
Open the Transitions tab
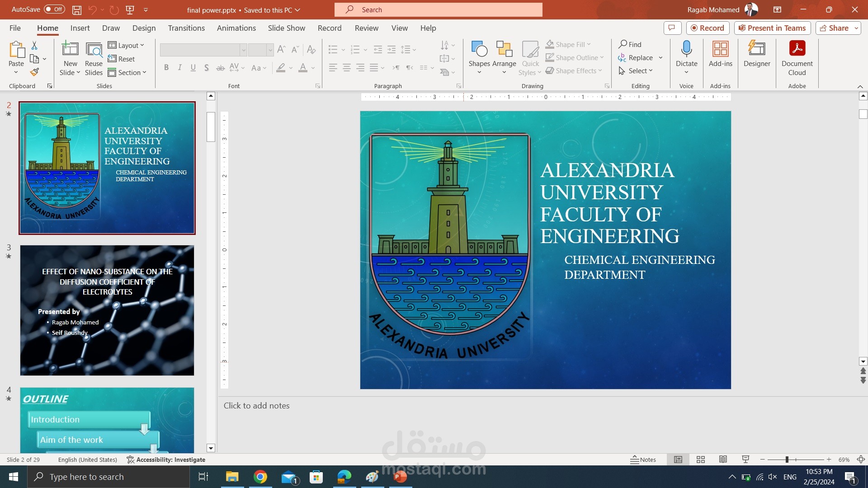point(186,28)
